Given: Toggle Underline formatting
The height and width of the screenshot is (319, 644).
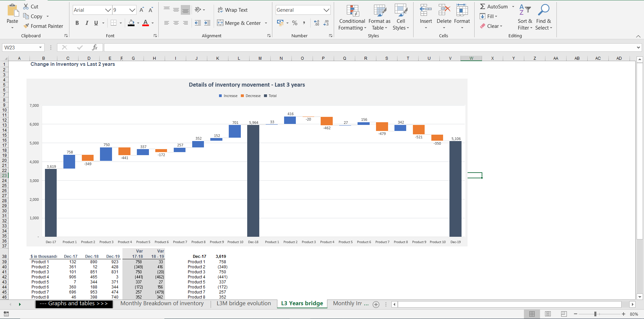Looking at the screenshot, I should click(96, 23).
